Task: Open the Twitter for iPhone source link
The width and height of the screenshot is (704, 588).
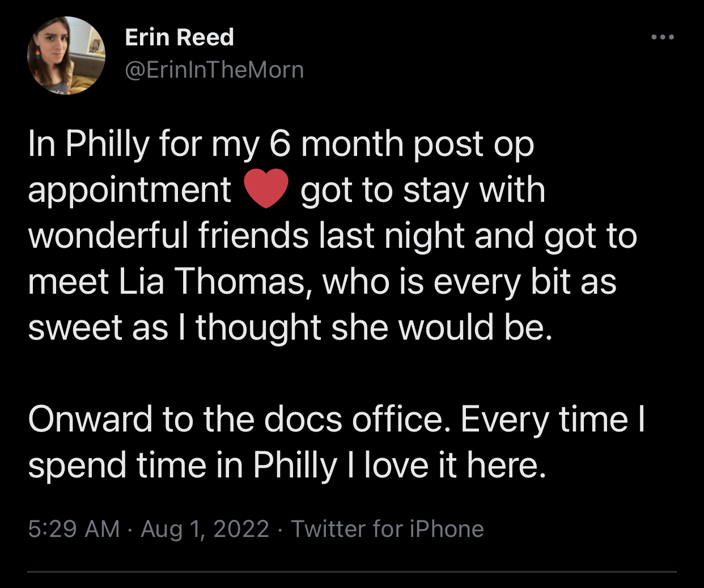Action: point(387,529)
